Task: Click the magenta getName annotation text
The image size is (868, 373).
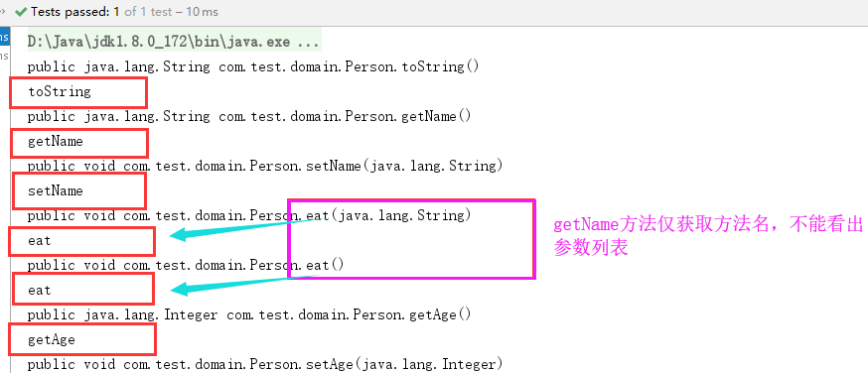Action: pyautogui.click(x=708, y=236)
